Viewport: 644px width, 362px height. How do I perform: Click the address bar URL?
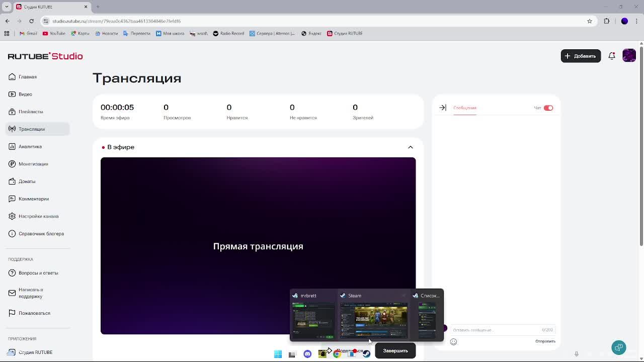point(116,21)
